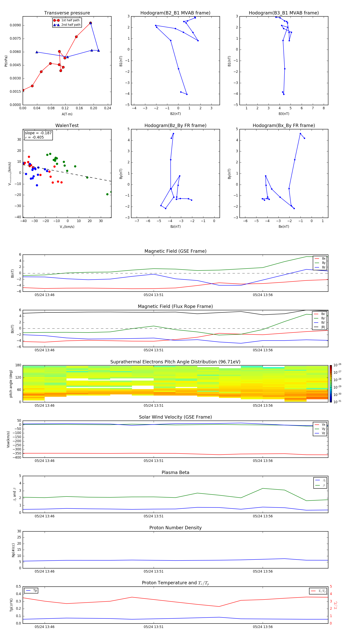Click the dashed regression line in WalenTest
The height and width of the screenshot is (644, 351).
pos(67,173)
